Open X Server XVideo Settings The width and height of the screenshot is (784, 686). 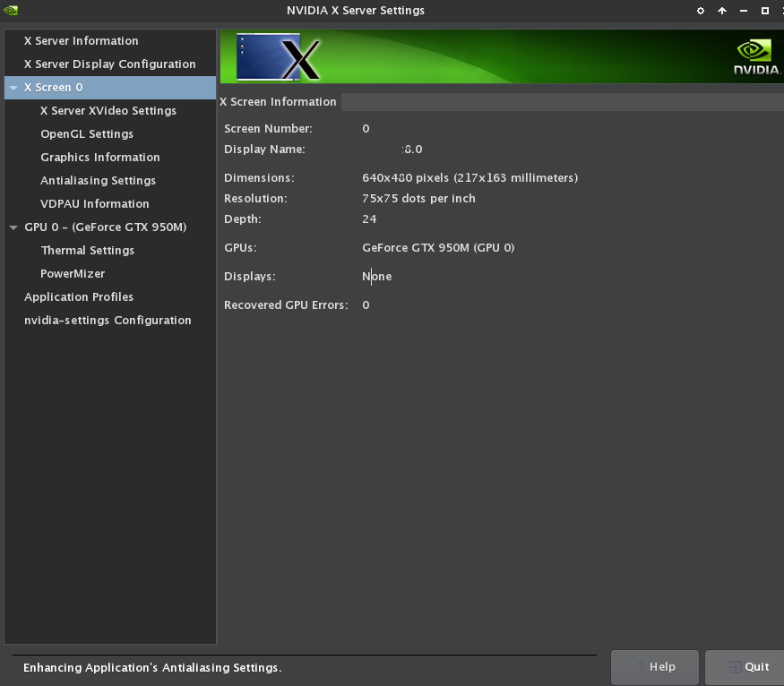(108, 111)
